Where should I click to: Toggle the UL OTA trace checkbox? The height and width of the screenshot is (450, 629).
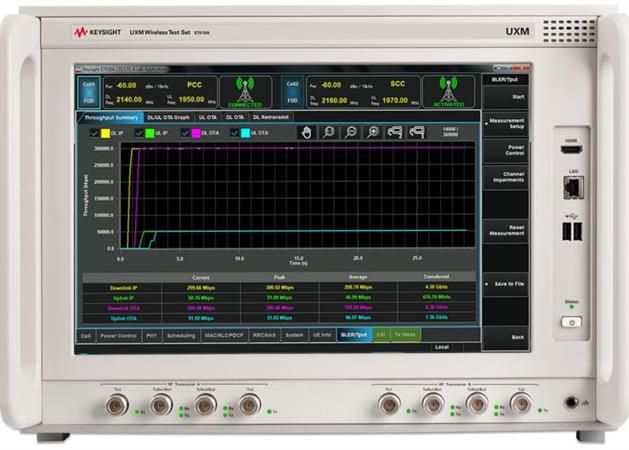coord(235,133)
